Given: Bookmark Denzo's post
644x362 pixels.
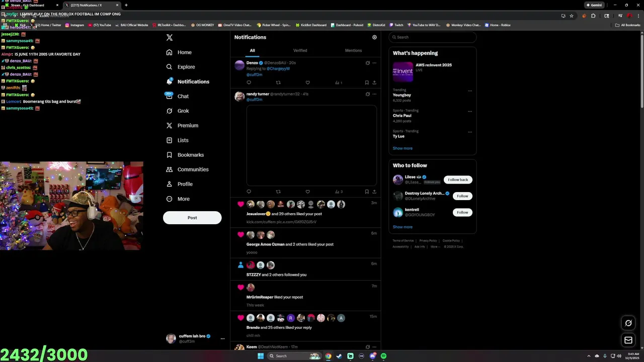Looking at the screenshot, I should [x=367, y=82].
